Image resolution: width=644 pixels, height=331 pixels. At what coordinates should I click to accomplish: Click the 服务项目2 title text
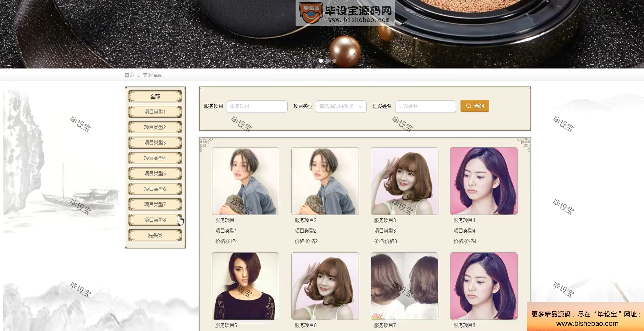click(306, 220)
